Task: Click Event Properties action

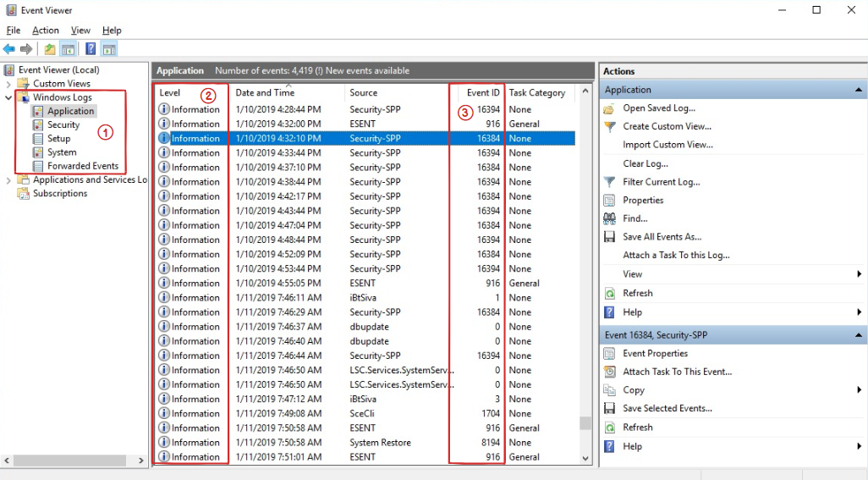Action: tap(655, 353)
